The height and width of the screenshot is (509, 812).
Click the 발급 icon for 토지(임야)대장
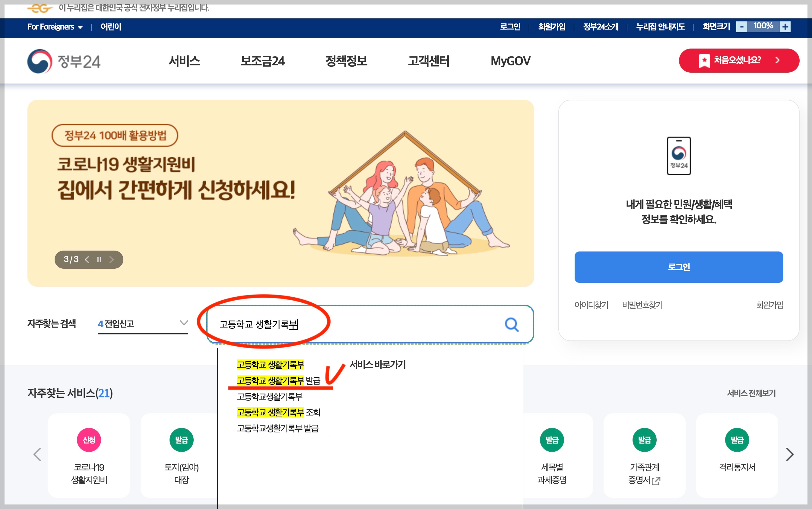[x=182, y=440]
